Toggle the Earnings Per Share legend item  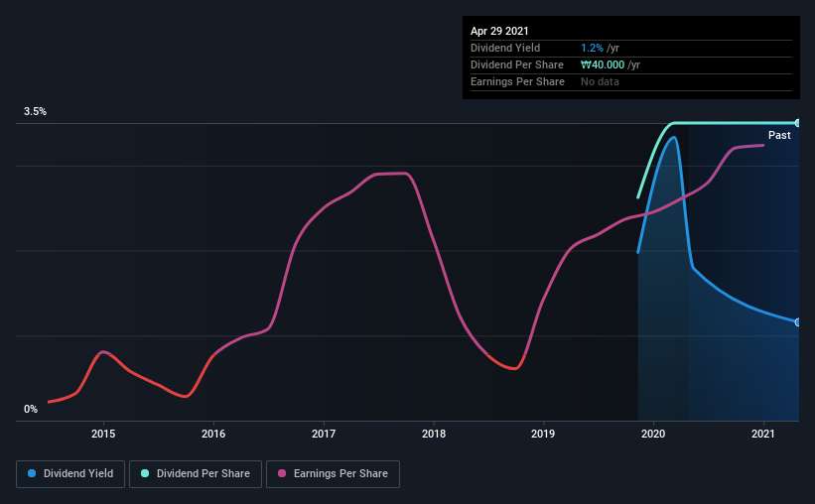pos(333,474)
